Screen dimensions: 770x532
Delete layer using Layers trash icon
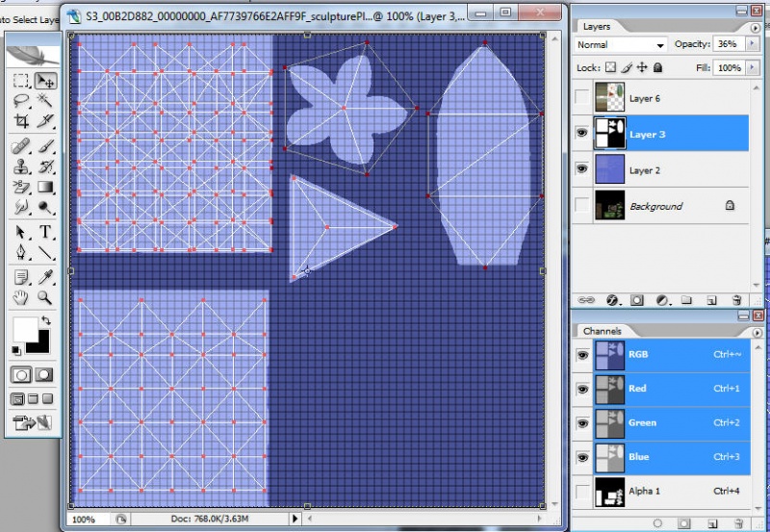736,300
